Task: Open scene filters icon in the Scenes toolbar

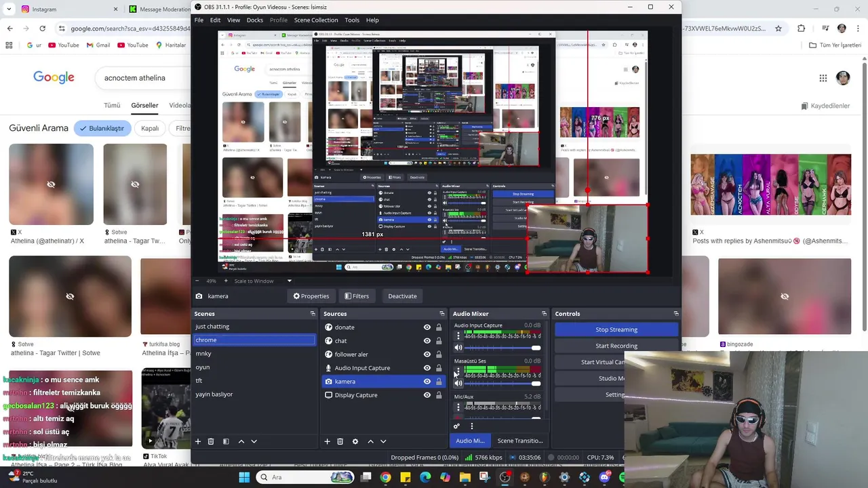Action: 226,441
